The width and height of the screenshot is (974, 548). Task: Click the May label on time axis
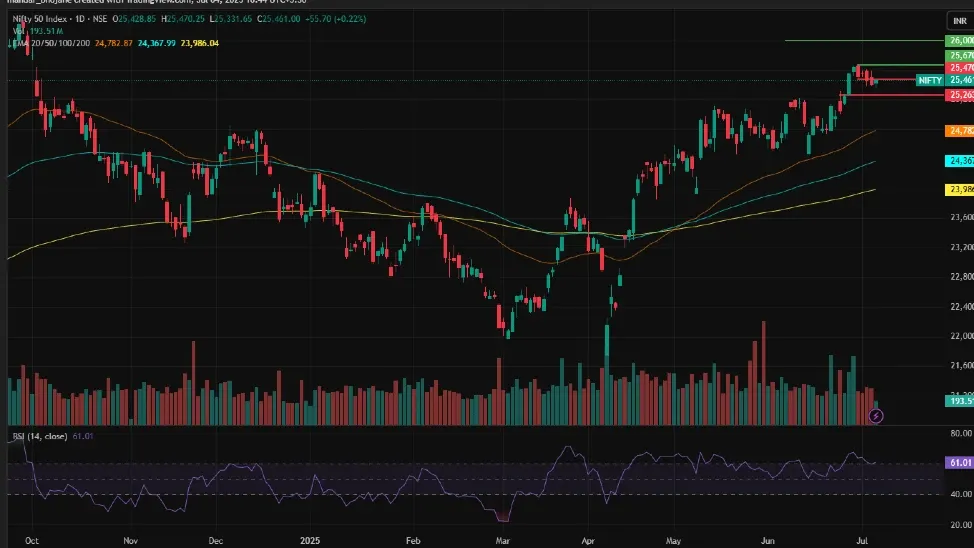click(x=673, y=541)
